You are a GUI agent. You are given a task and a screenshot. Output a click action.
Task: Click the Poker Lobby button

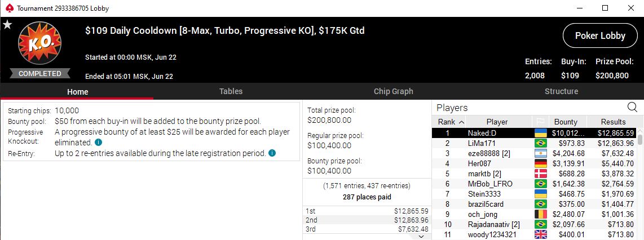pyautogui.click(x=600, y=35)
